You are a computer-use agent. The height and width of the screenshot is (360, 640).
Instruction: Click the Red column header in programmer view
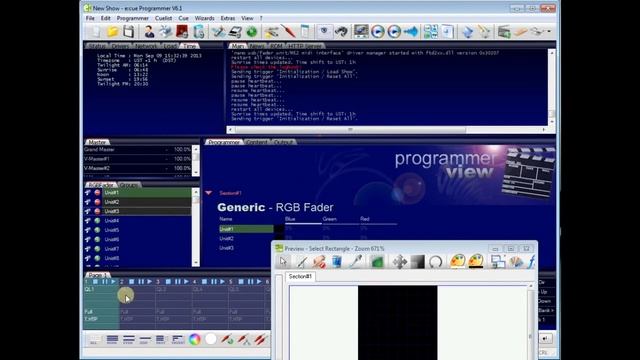pos(364,219)
